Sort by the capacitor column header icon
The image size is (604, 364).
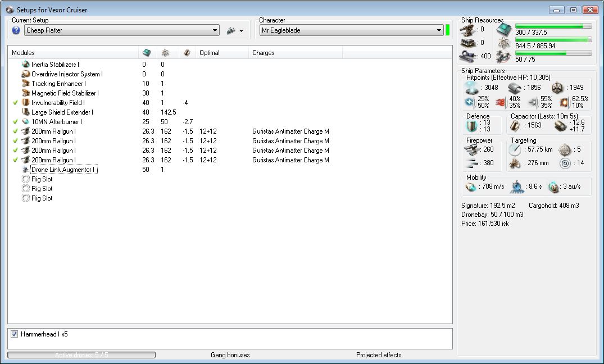(187, 53)
